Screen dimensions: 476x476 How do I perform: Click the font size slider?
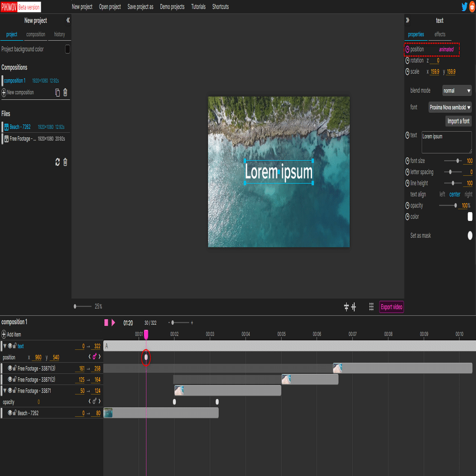(453, 161)
